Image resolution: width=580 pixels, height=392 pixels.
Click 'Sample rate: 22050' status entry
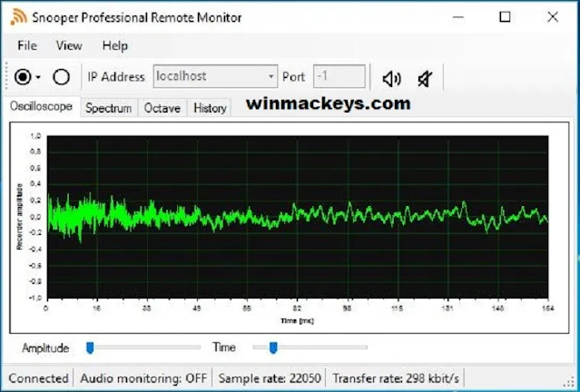click(270, 378)
